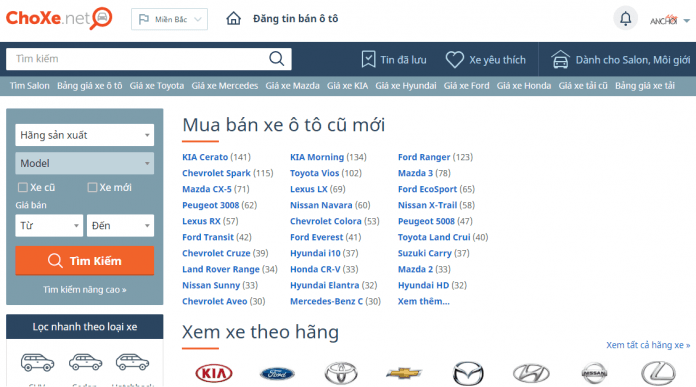Click the Salon car garage icon
This screenshot has height=387, width=696.
point(560,59)
